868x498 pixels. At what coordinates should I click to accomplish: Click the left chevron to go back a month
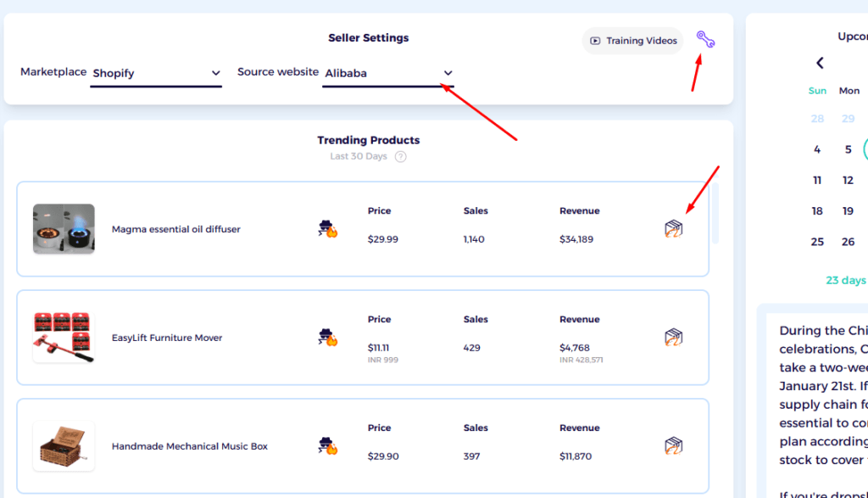[820, 62]
